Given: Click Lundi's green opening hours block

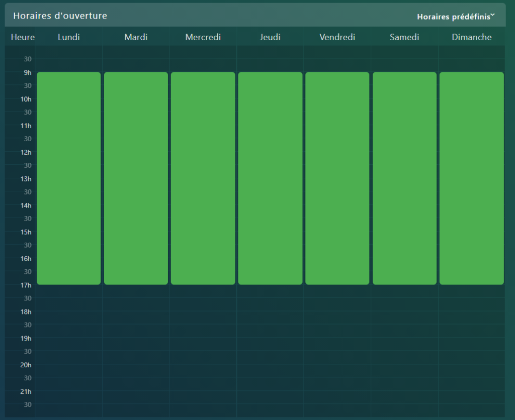Looking at the screenshot, I should pyautogui.click(x=69, y=178).
